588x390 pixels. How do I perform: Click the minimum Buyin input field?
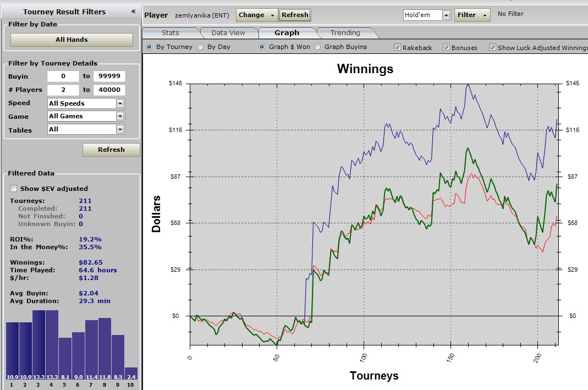[x=63, y=76]
